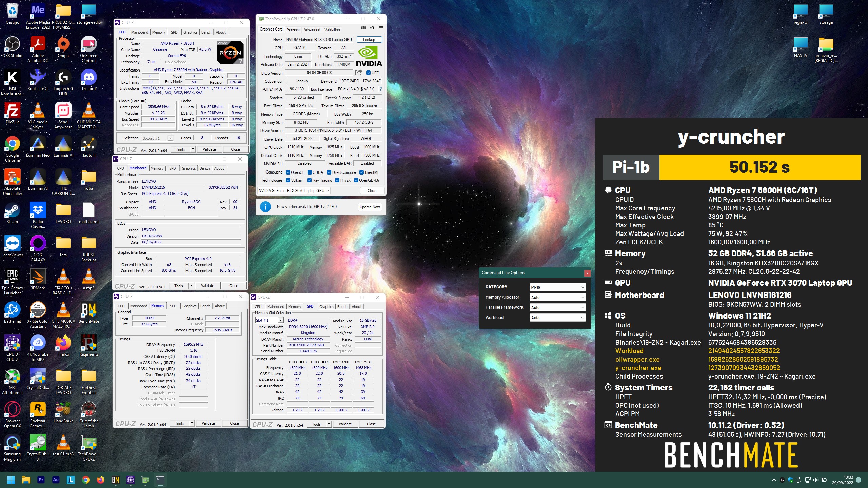
Task: Toggle Ray Tracing checkbox in GPU-Z
Action: [309, 180]
